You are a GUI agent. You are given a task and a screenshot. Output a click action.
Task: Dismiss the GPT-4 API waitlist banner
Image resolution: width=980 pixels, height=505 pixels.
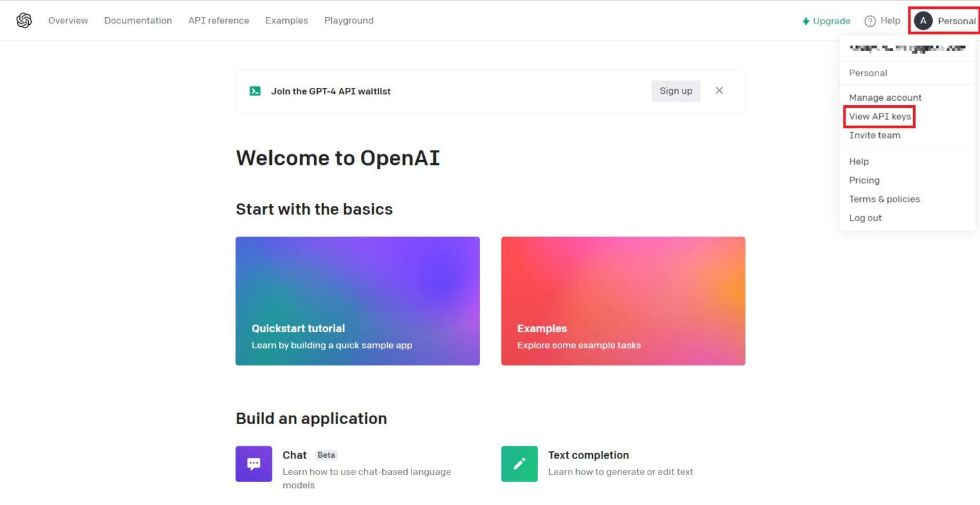[x=719, y=91]
